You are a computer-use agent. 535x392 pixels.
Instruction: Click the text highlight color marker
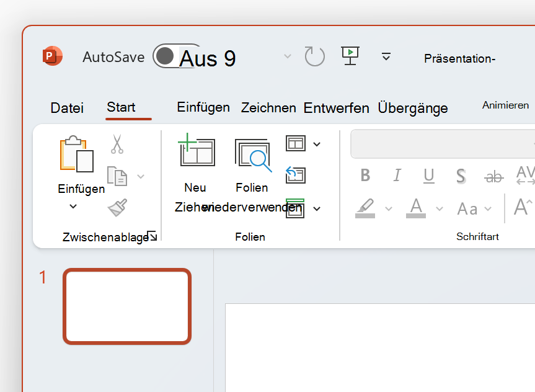pos(365,208)
